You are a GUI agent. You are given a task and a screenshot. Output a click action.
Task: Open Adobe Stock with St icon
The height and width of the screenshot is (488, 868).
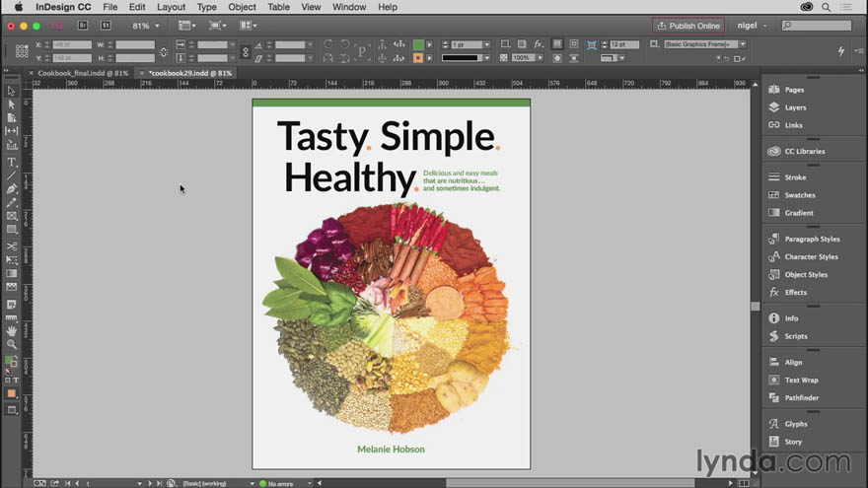tap(106, 26)
